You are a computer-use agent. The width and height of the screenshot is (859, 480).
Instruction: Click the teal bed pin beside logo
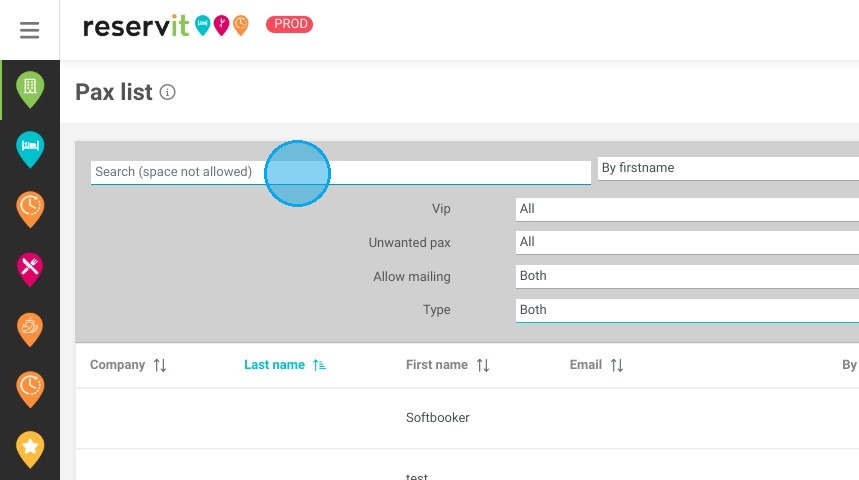(203, 25)
